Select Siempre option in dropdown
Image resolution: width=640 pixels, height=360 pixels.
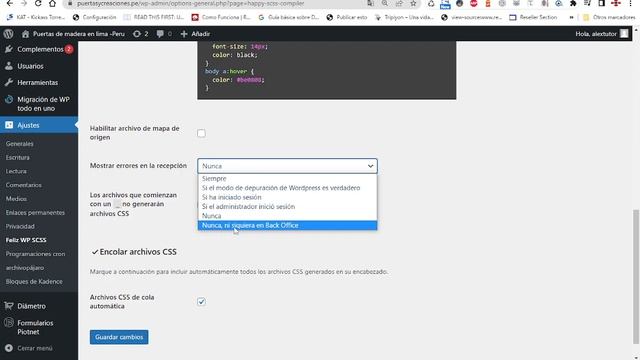point(287,179)
